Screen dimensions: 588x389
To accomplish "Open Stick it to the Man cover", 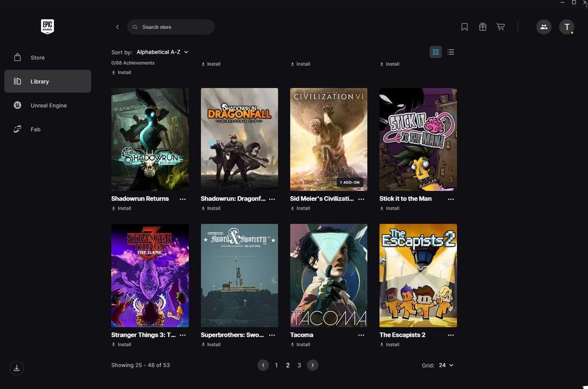I will (x=418, y=139).
